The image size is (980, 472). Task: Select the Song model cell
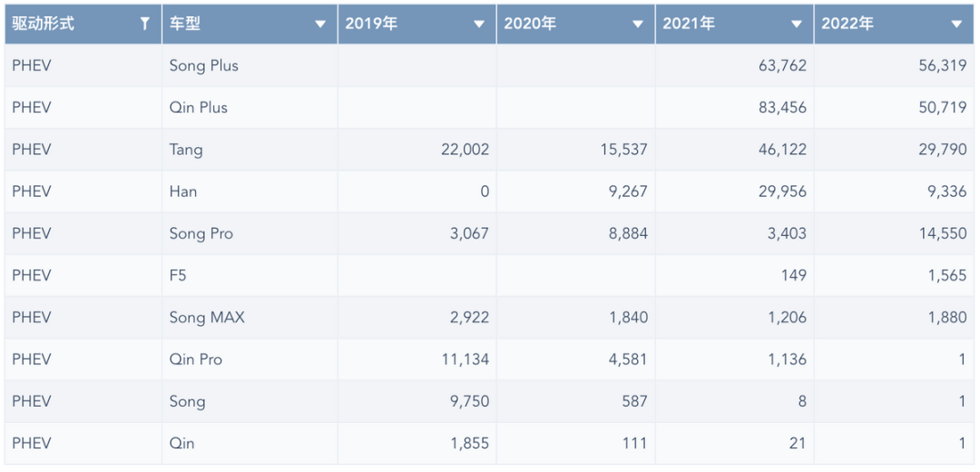[250, 400]
